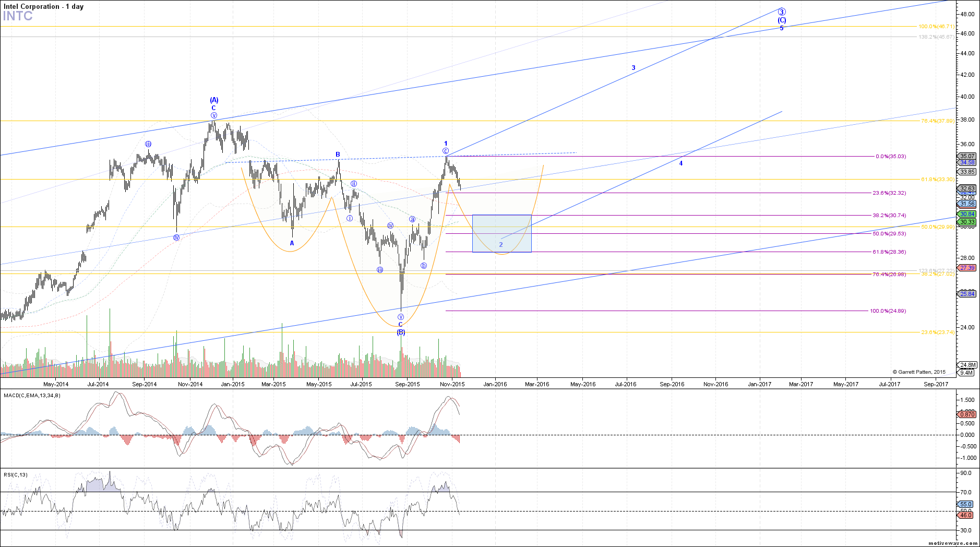Click the blue 55.0 RSI value tag
Image resolution: width=980 pixels, height=547 pixels.
[966, 504]
